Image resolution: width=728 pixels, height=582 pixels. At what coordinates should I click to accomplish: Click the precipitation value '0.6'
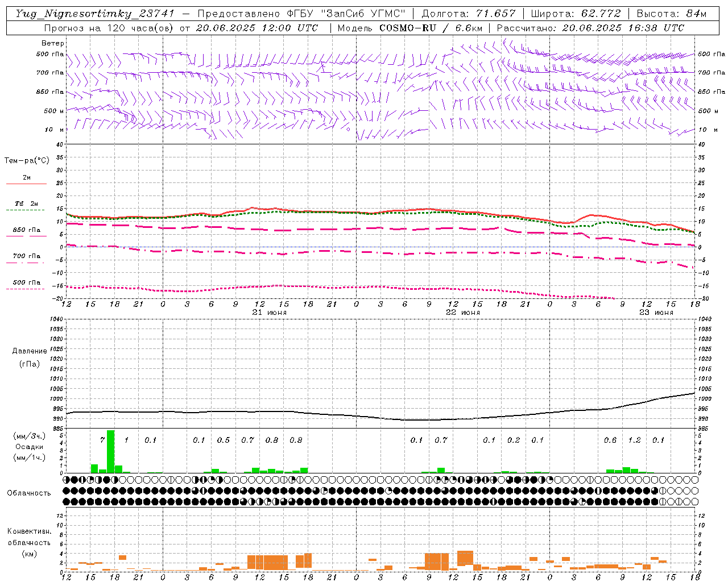[x=610, y=440]
